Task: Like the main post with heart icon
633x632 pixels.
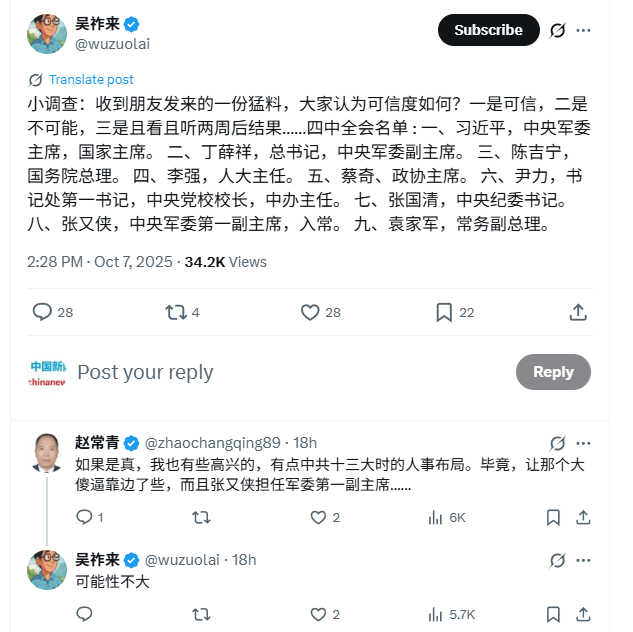Action: (x=310, y=313)
